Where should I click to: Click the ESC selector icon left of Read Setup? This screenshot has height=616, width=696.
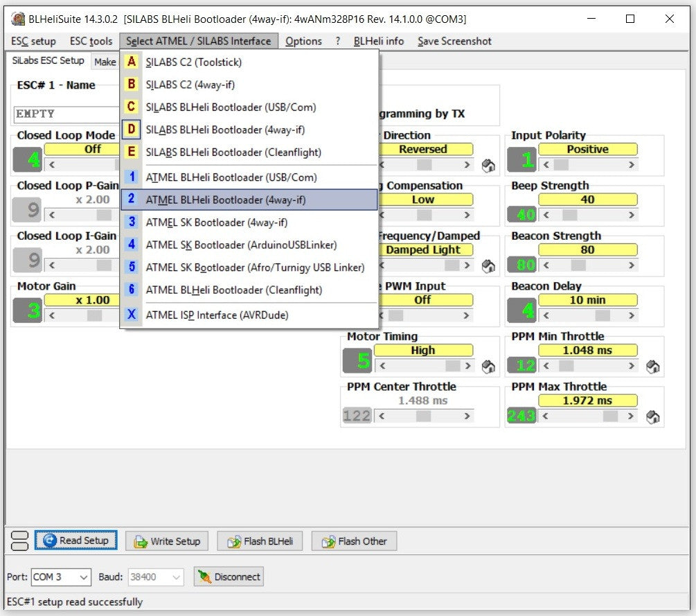click(20, 541)
